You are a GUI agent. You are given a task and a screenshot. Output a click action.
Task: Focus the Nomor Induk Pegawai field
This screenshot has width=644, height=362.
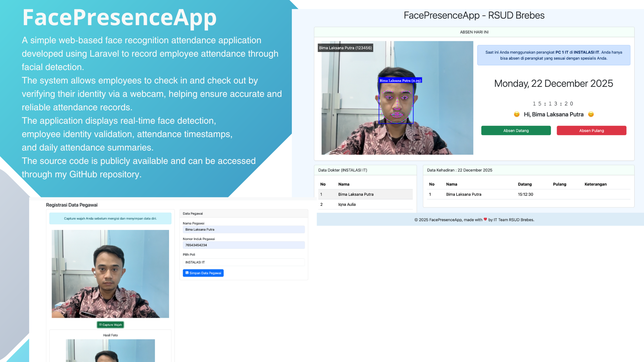coord(244,245)
